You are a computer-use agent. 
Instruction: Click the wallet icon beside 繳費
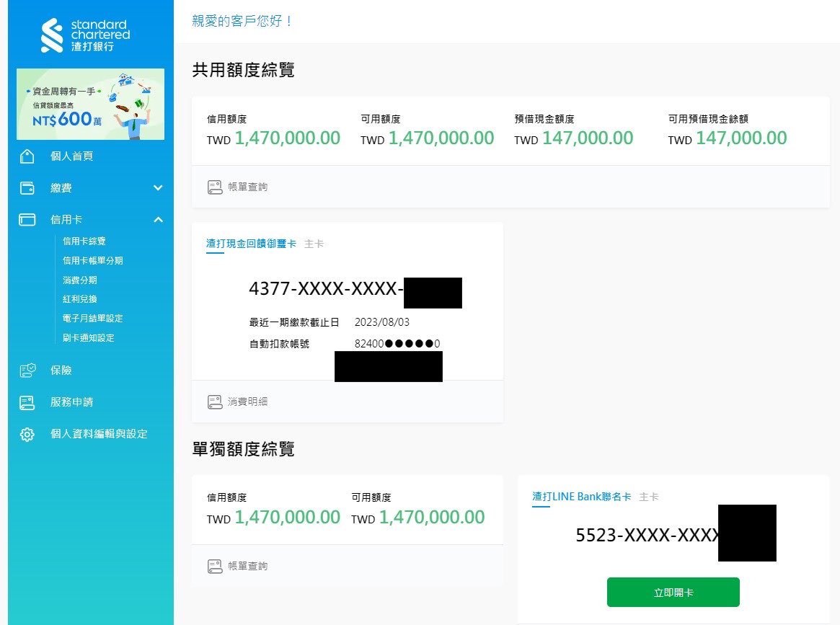[x=27, y=188]
